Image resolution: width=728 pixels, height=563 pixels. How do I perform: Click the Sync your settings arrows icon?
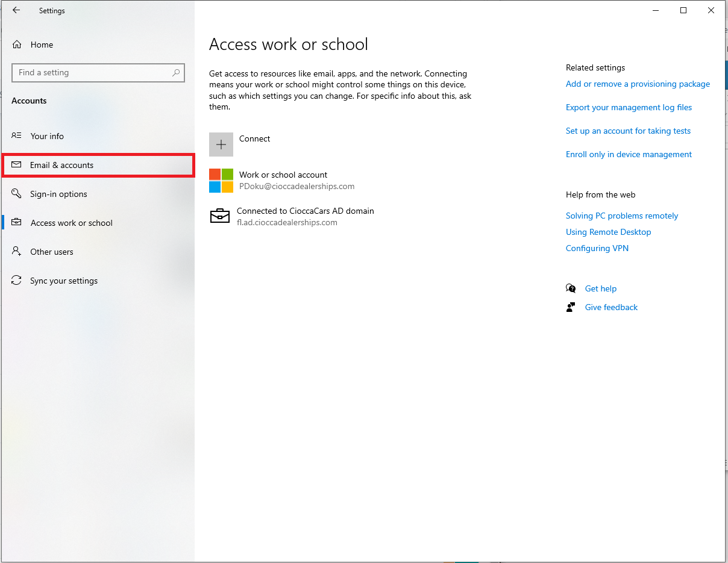pyautogui.click(x=17, y=281)
